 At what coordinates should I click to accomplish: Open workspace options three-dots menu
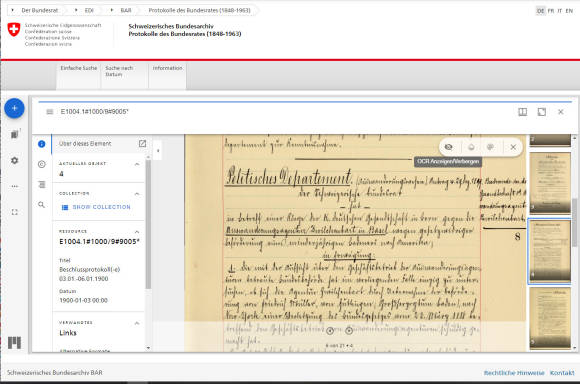(x=14, y=186)
